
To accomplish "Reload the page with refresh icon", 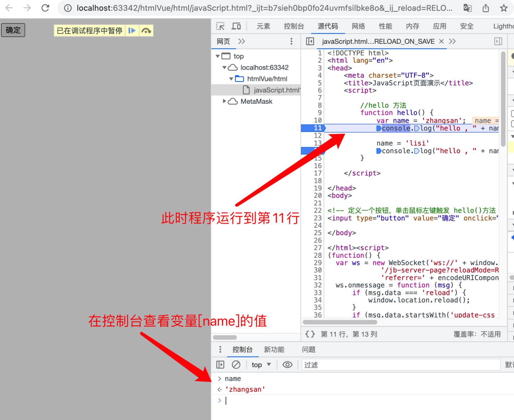I will tap(45, 8).
